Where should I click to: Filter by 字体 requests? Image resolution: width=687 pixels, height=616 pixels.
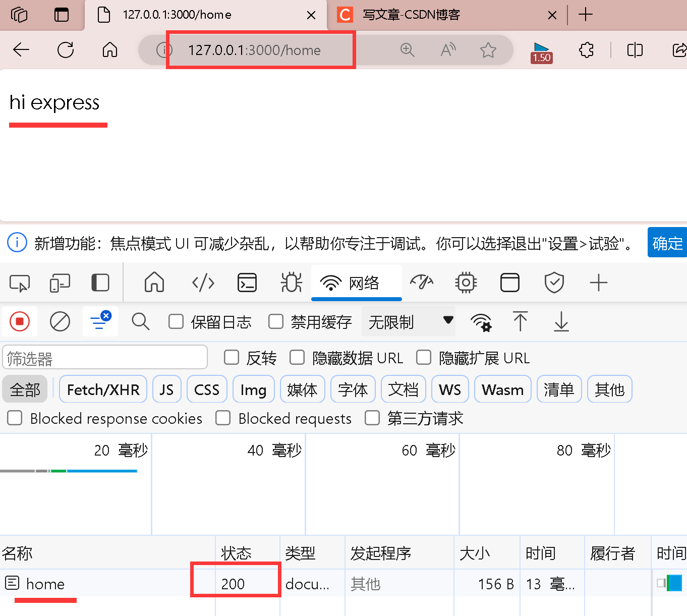pos(353,389)
